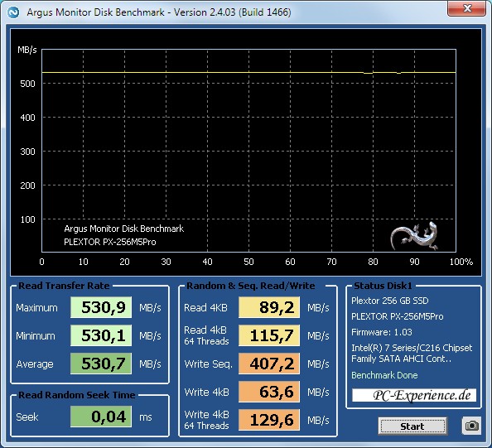Screen dimensions: 492x448
Task: Select the Read 4kB 64 Threads value
Action: tap(269, 335)
